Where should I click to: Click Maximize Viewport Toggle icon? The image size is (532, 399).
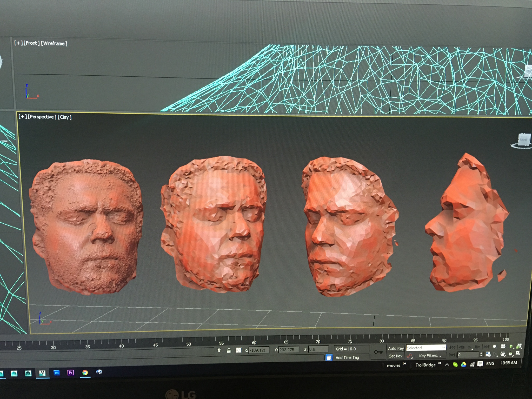click(x=518, y=353)
